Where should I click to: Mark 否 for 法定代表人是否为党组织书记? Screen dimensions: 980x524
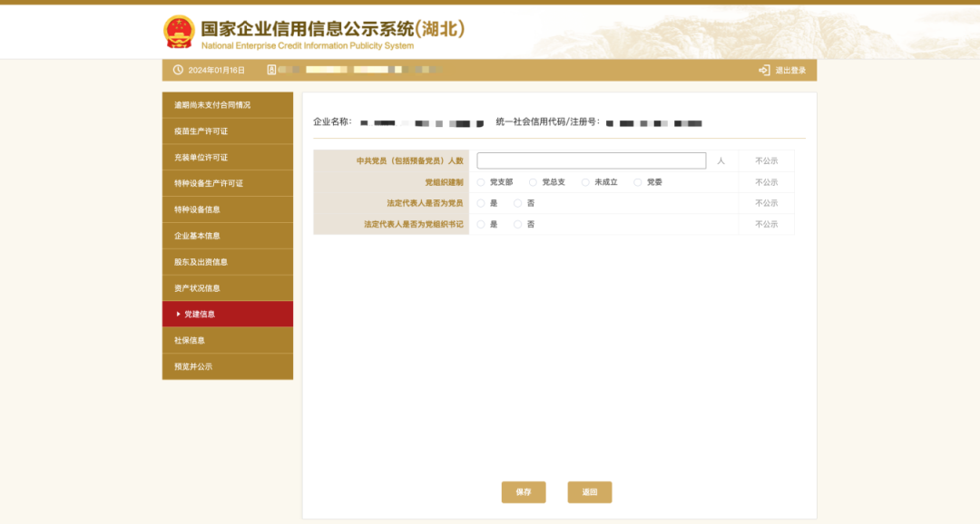[x=518, y=224]
